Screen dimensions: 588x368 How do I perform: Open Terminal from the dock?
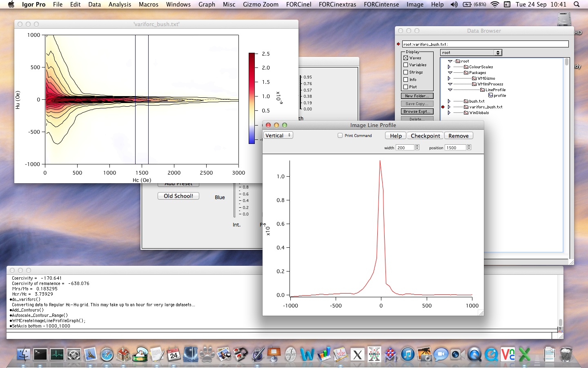click(x=40, y=354)
